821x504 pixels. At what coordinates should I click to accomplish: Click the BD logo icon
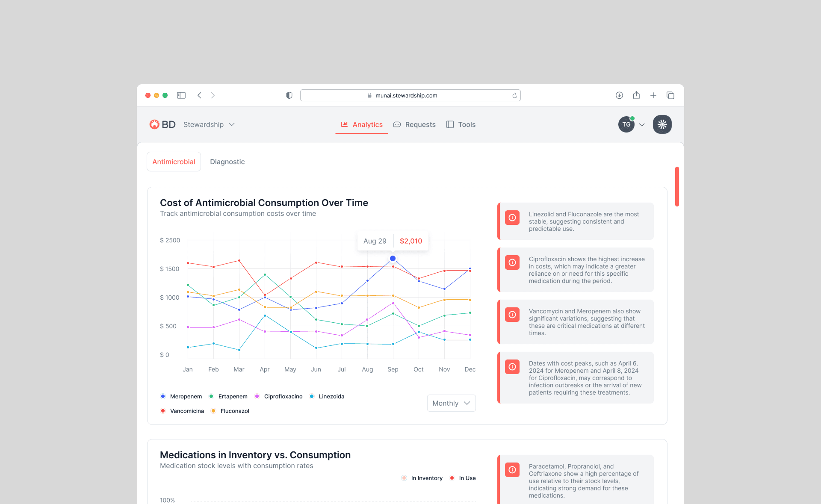tap(154, 124)
